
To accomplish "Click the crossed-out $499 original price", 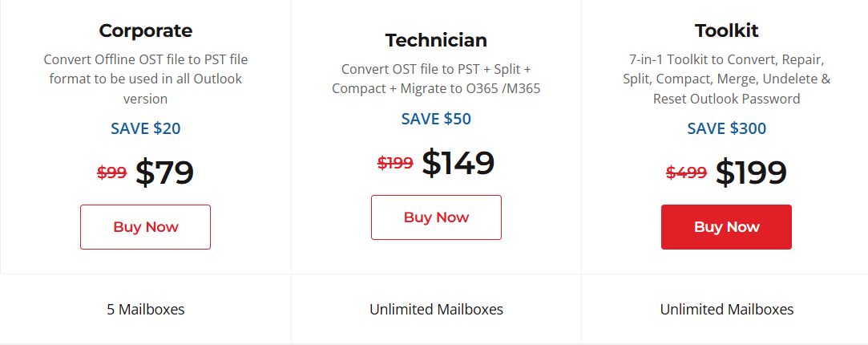I will tap(686, 172).
